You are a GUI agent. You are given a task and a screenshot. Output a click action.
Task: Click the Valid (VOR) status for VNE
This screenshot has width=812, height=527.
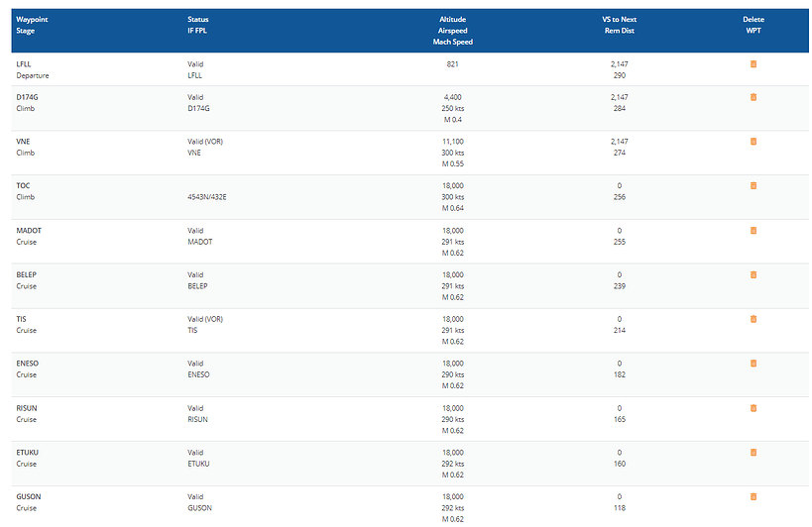(x=205, y=142)
